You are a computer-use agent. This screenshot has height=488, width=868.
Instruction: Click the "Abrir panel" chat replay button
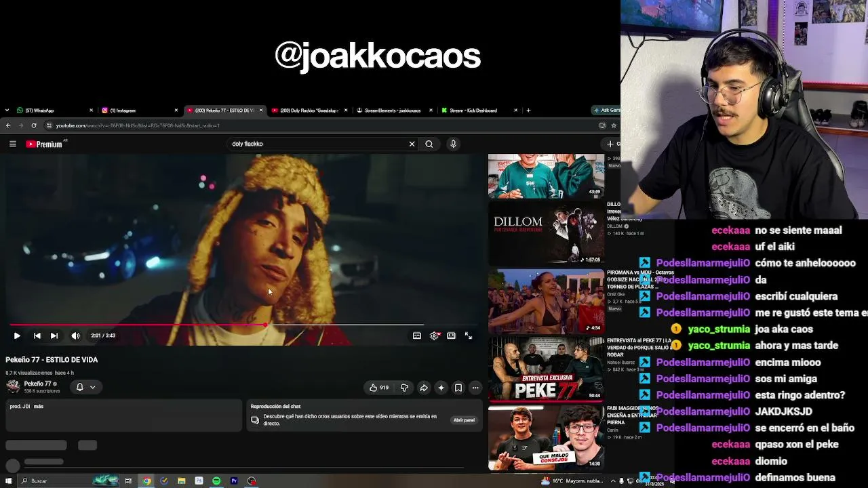(464, 420)
